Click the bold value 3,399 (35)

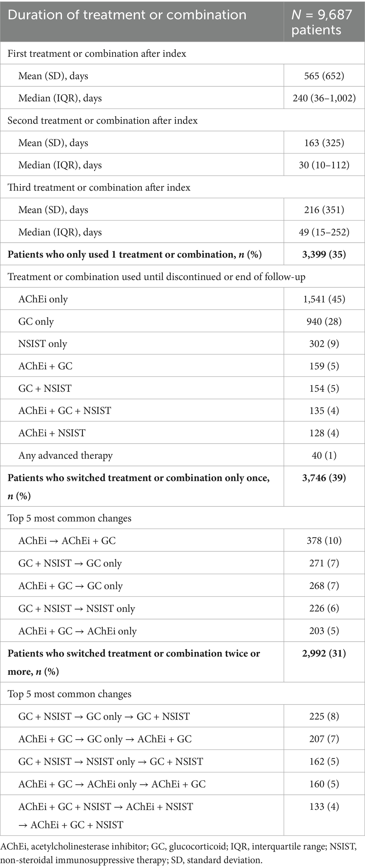[x=324, y=254]
